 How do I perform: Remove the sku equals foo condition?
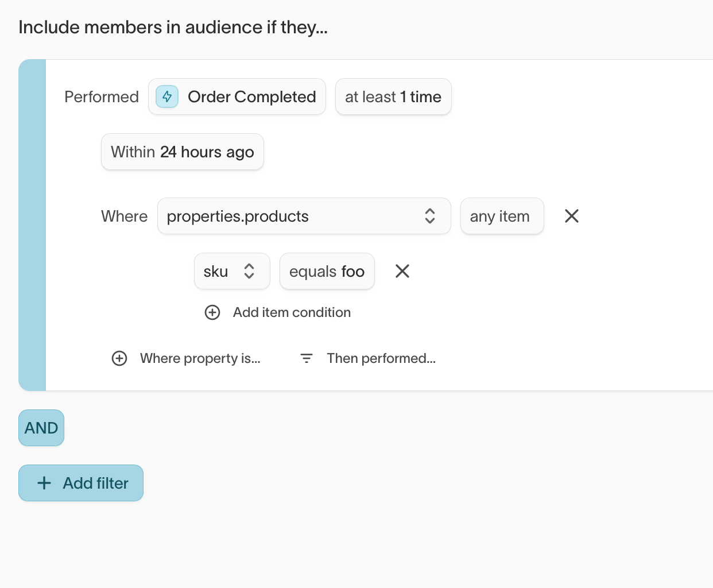tap(402, 271)
